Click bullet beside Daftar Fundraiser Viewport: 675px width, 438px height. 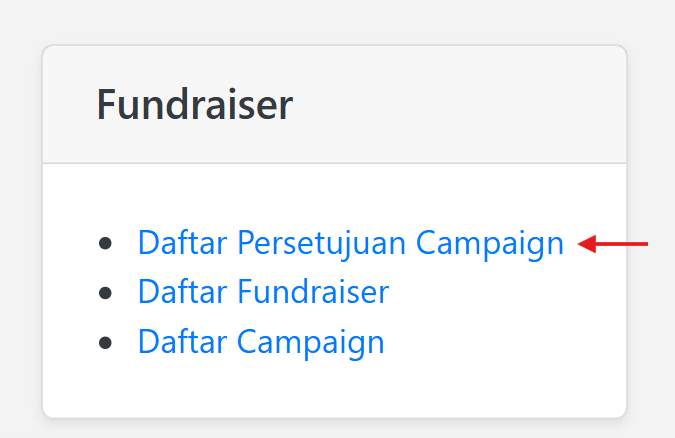(106, 293)
